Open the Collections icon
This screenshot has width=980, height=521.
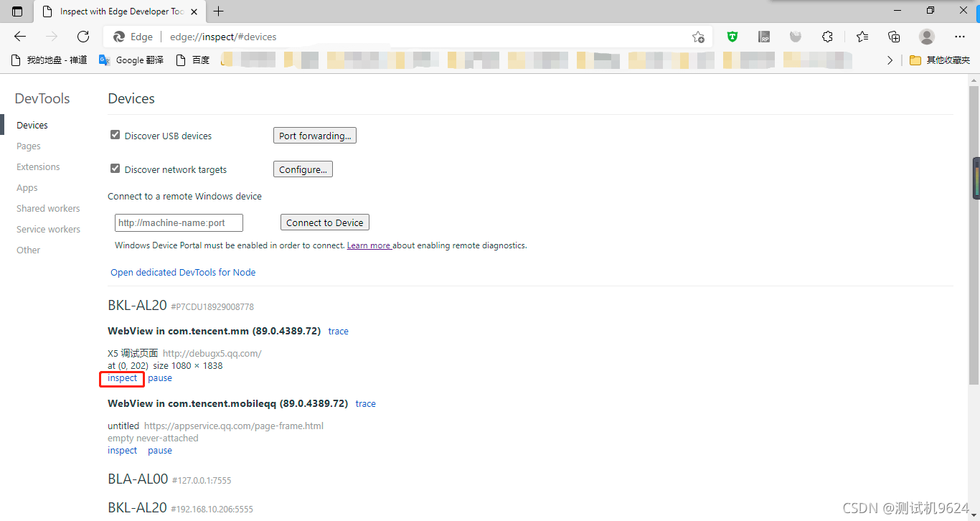tap(894, 37)
